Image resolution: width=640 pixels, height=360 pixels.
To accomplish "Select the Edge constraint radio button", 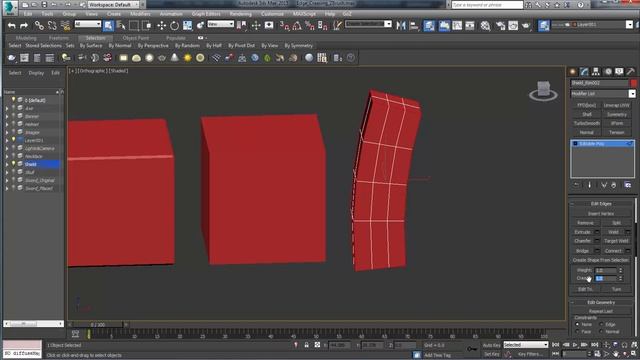I will click(601, 324).
